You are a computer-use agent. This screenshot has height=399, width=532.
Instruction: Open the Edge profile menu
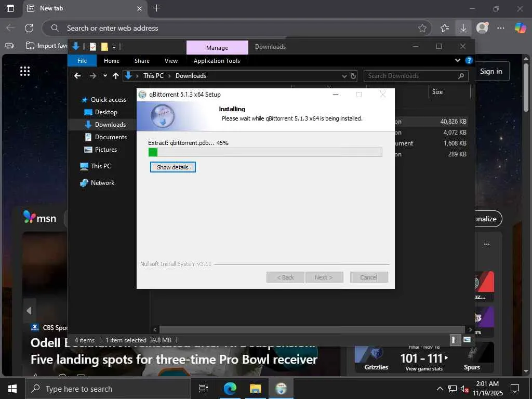[482, 28]
